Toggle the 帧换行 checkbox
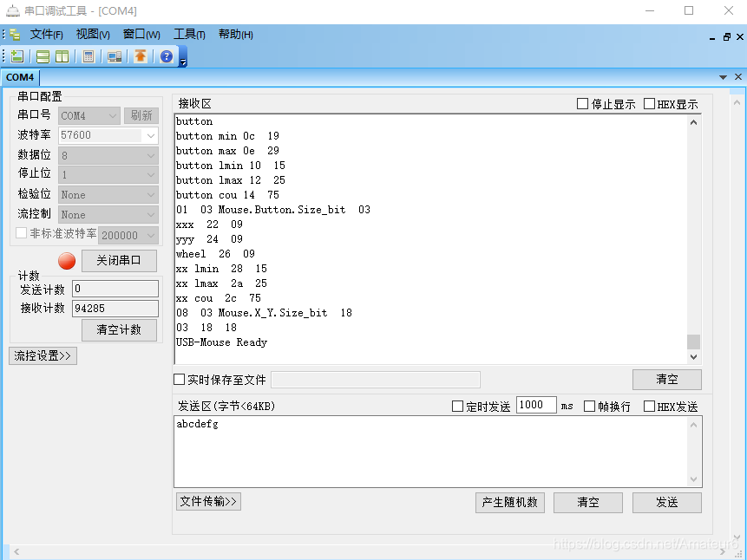 (589, 407)
